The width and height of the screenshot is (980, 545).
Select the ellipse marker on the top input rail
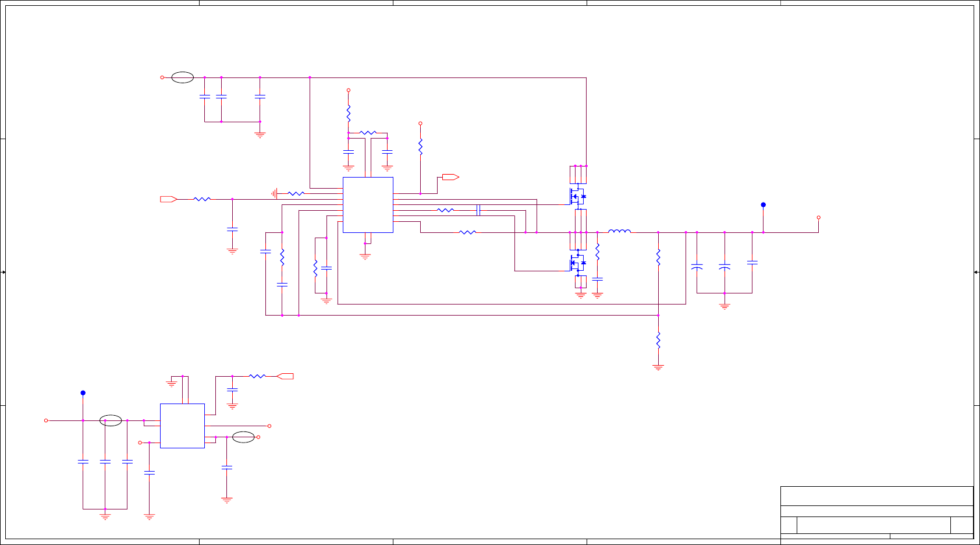pyautogui.click(x=183, y=77)
